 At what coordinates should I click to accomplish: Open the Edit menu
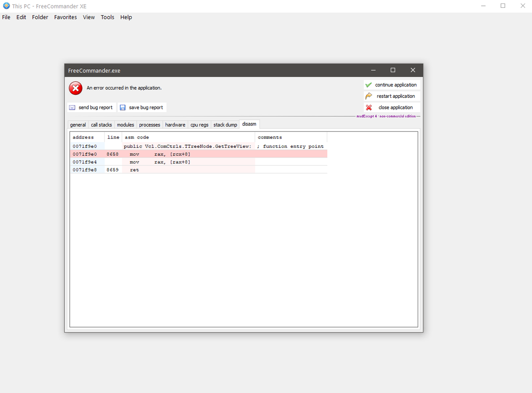[21, 17]
